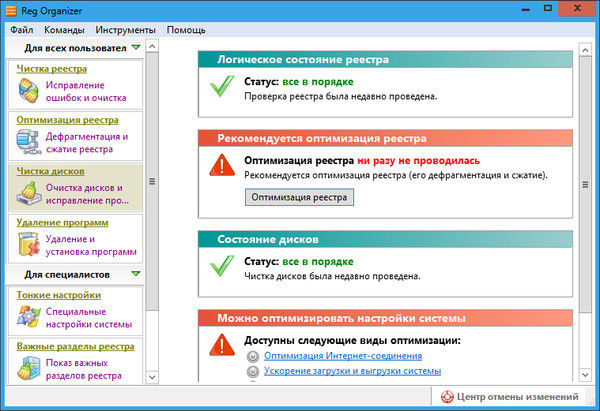600x411 pixels.
Task: Click green checkmark in Логическое состояние реестра
Action: [x=221, y=89]
